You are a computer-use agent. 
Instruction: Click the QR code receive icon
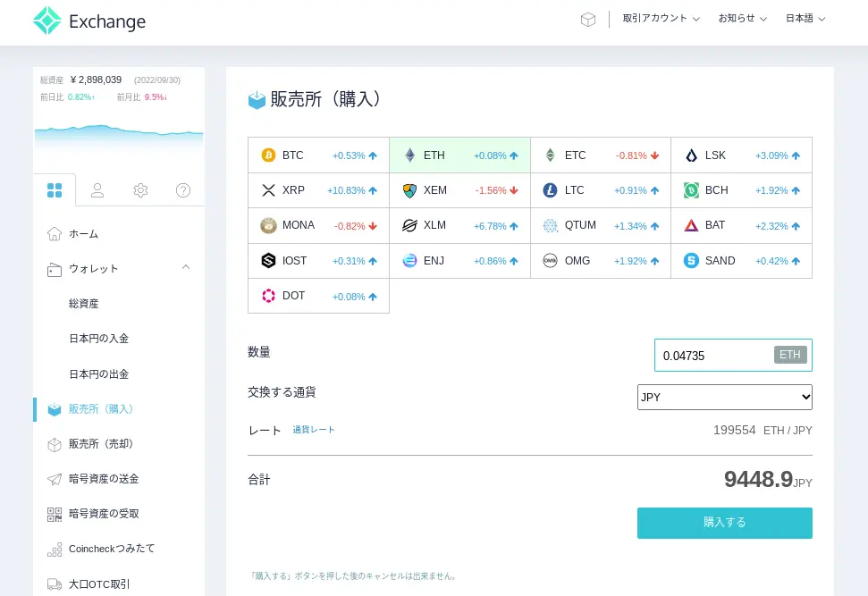(55, 515)
